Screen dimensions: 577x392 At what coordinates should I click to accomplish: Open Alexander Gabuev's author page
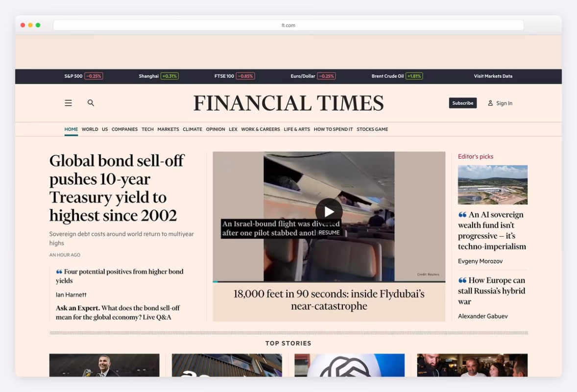click(483, 316)
